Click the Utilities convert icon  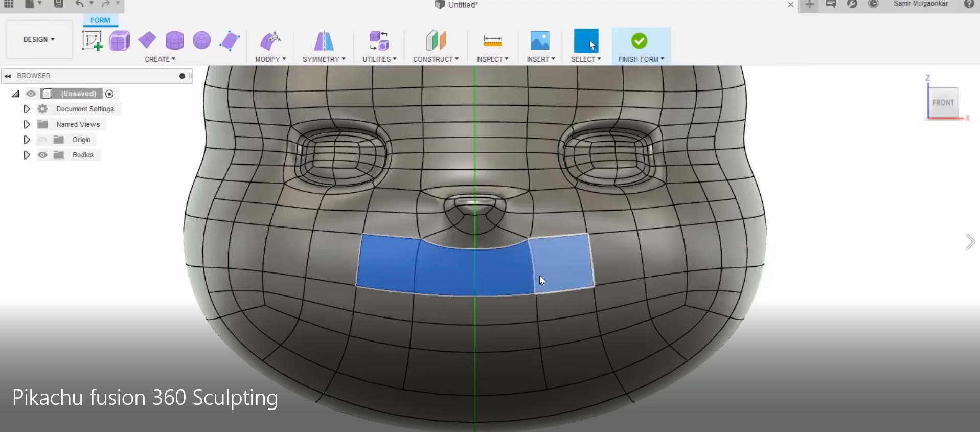pos(379,40)
